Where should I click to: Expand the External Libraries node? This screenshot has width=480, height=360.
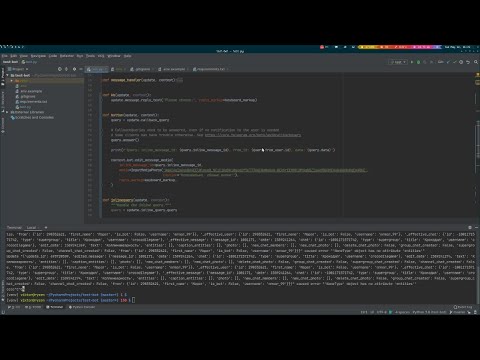pyautogui.click(x=7, y=112)
